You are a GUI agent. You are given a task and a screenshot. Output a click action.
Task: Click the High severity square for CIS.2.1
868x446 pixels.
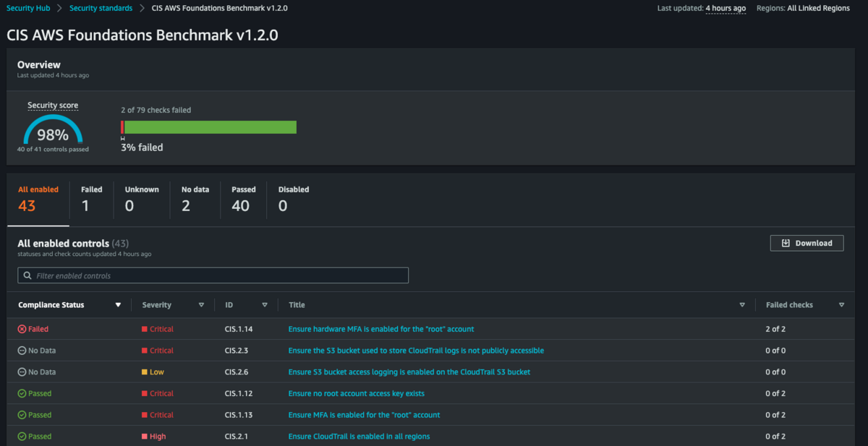coord(145,437)
